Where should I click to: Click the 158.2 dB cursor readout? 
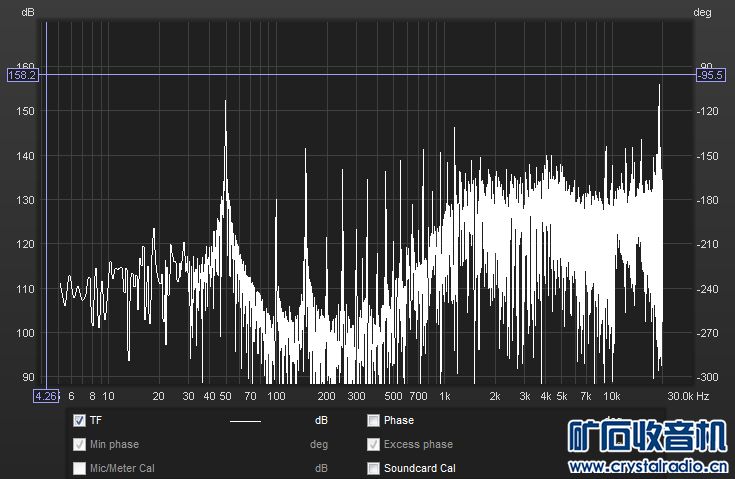click(x=22, y=75)
